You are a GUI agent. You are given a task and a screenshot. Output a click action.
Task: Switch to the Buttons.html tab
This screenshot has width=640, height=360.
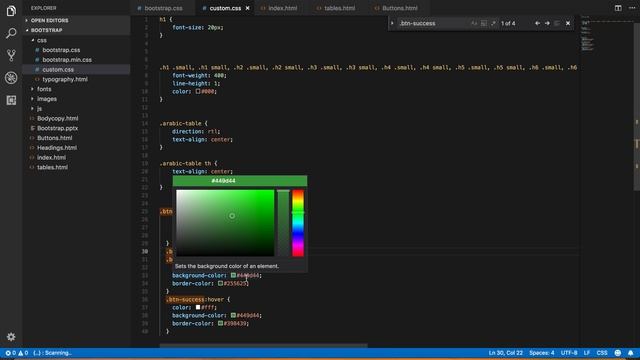400,8
